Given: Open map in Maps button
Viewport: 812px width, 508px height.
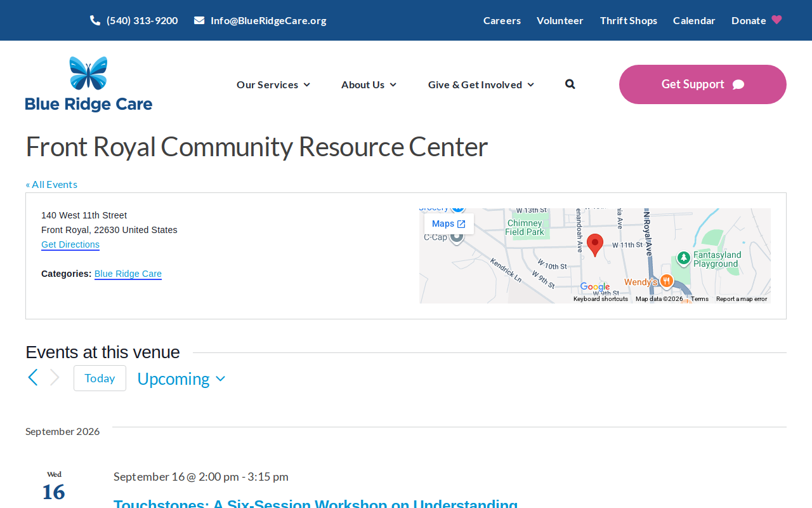Looking at the screenshot, I should (449, 224).
